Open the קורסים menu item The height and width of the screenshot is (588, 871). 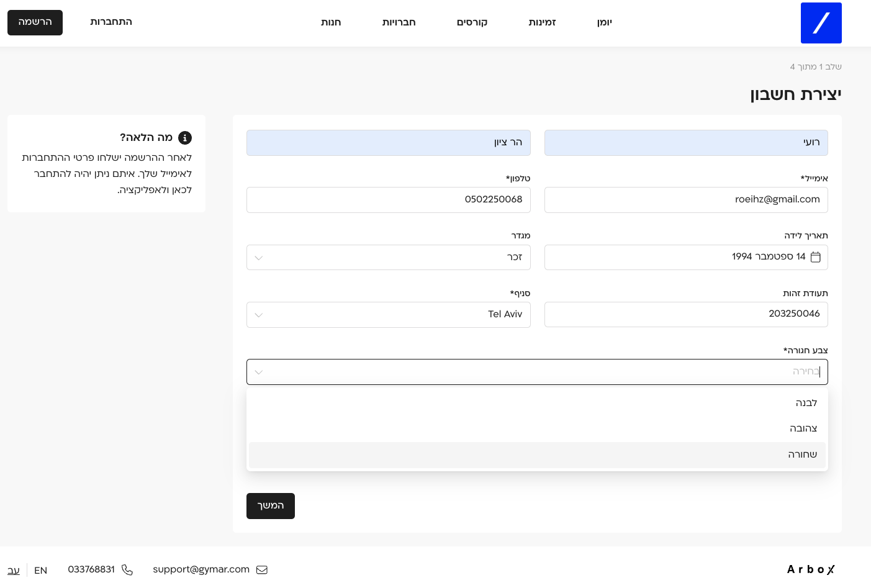[472, 22]
